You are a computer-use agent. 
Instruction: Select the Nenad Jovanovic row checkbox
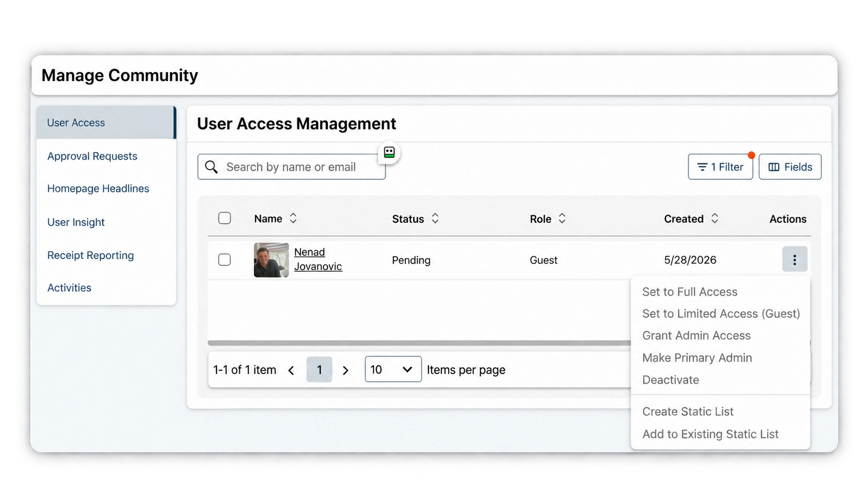224,259
